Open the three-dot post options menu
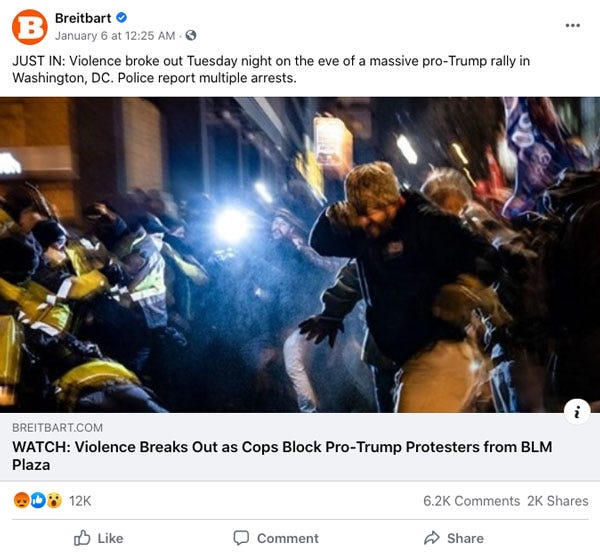Viewport: 600px width, 555px height. coord(572,25)
